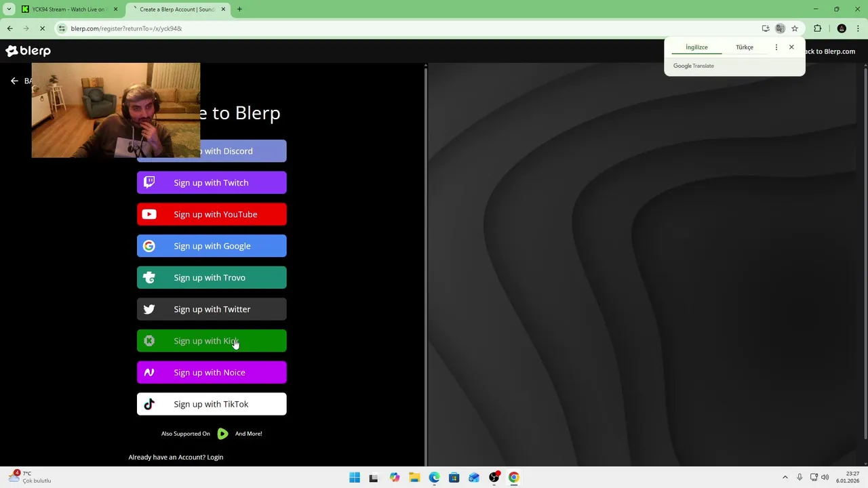The width and height of the screenshot is (868, 488).
Task: Open File Explorer from the taskbar
Action: 414,477
